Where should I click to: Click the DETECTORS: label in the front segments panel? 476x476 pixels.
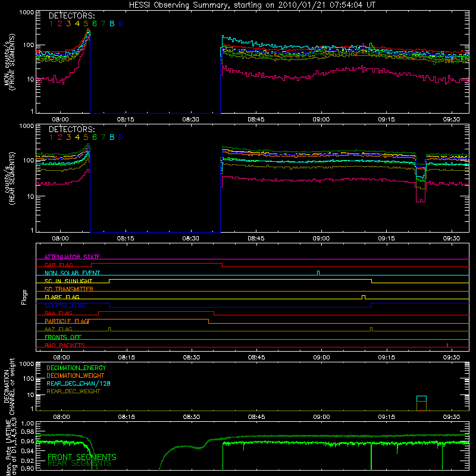pyautogui.click(x=72, y=15)
